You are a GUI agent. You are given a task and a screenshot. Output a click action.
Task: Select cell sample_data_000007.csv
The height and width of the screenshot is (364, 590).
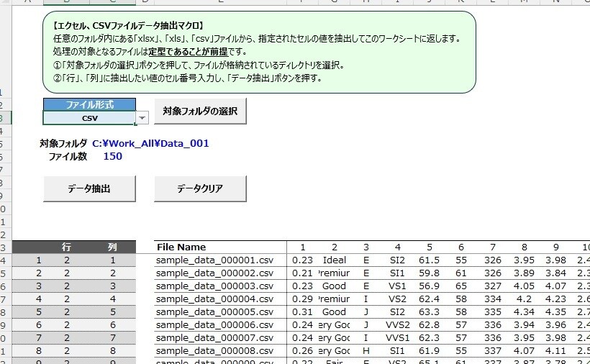(220, 338)
